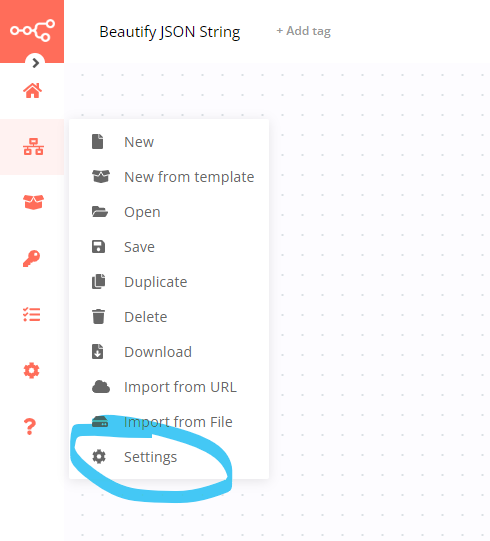The image size is (490, 541).
Task: Choose Download in the workflow menu
Action: [x=169, y=352]
